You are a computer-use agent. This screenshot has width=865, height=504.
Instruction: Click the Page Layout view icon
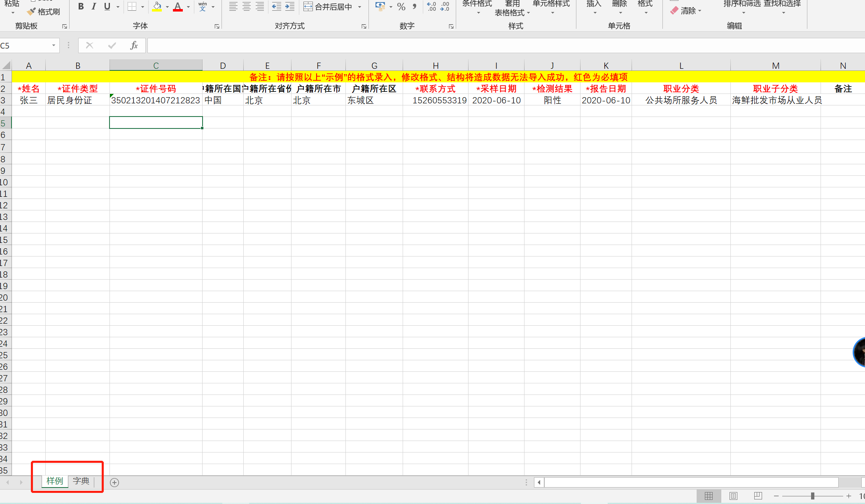coord(733,496)
